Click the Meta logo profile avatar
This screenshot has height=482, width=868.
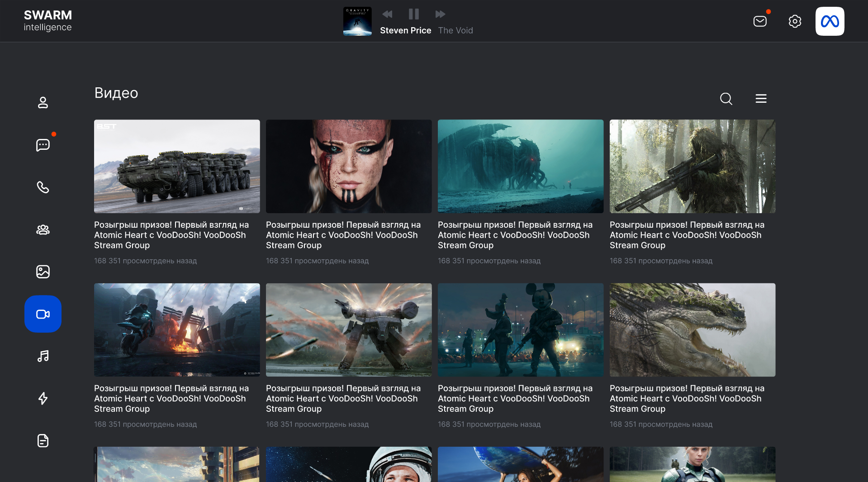[830, 21]
